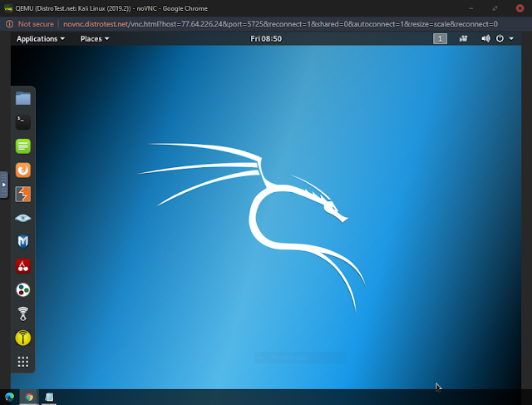Click the power icon in top bar
This screenshot has height=405, width=532.
(x=500, y=39)
